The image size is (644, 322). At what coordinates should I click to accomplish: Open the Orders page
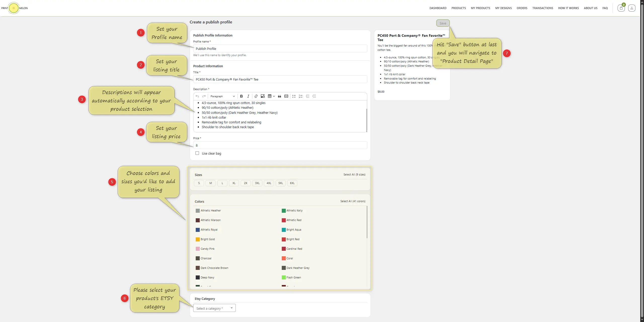[522, 8]
